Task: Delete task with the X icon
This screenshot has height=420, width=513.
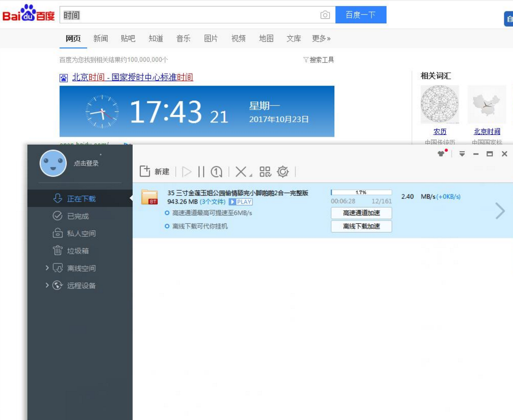Action: point(241,172)
